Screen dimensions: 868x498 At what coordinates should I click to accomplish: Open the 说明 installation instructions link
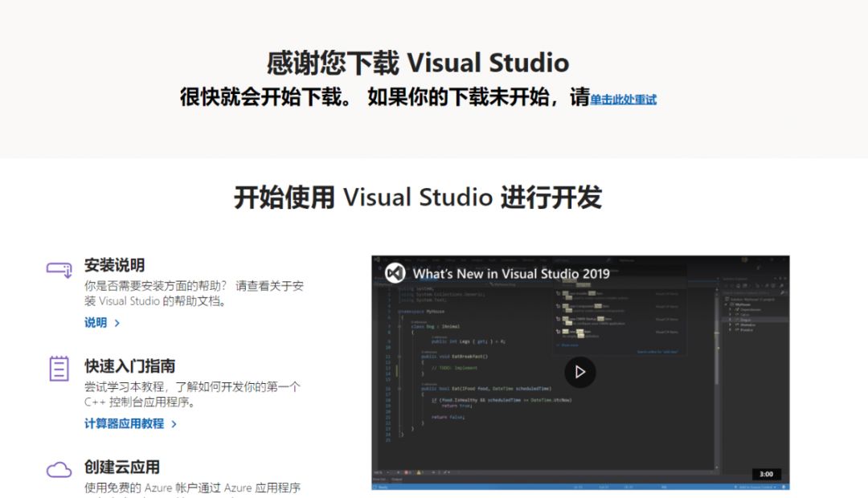[x=95, y=323]
